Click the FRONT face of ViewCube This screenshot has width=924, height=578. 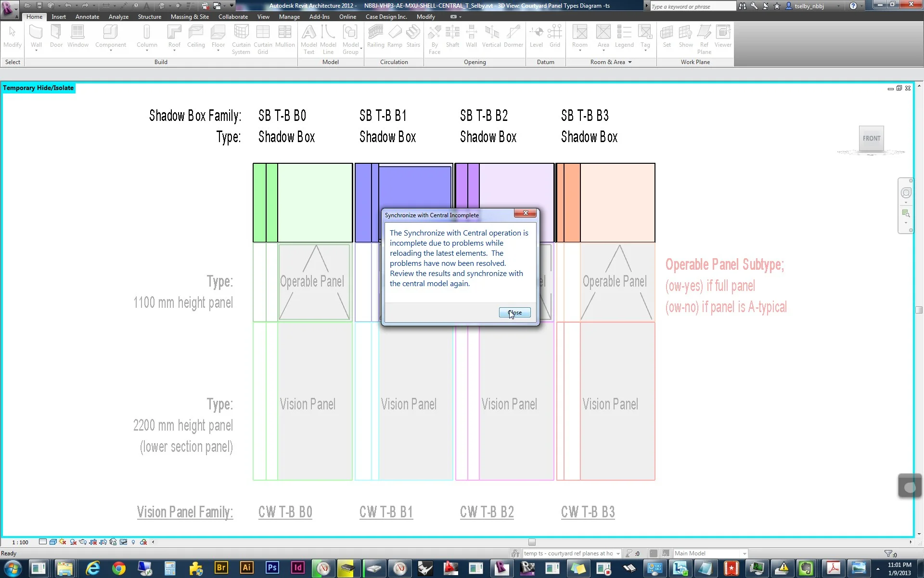[871, 139]
